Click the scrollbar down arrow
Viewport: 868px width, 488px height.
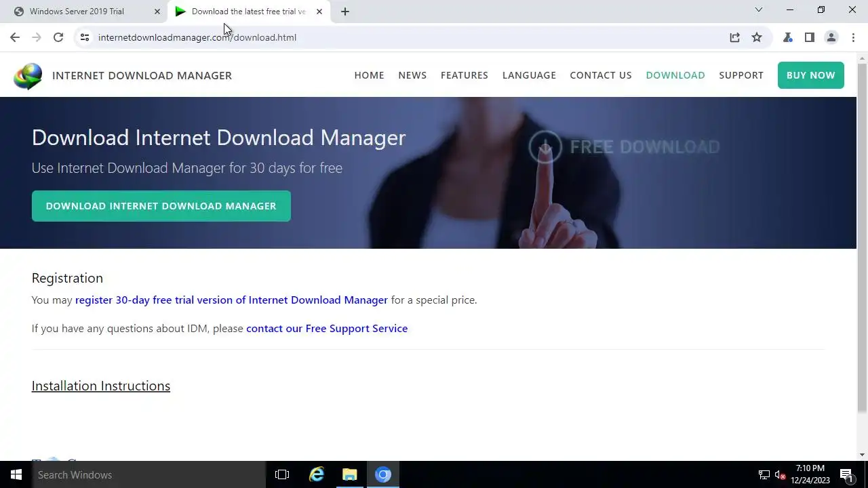click(862, 455)
